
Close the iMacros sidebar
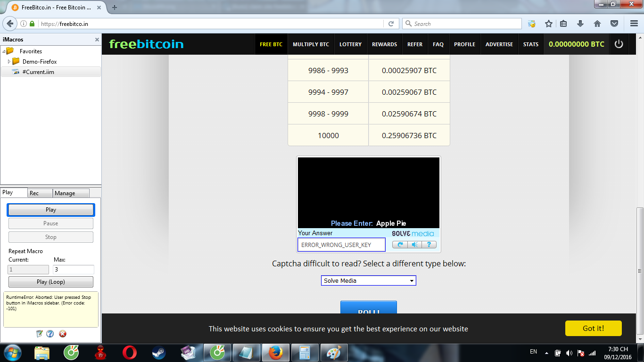[x=97, y=40]
